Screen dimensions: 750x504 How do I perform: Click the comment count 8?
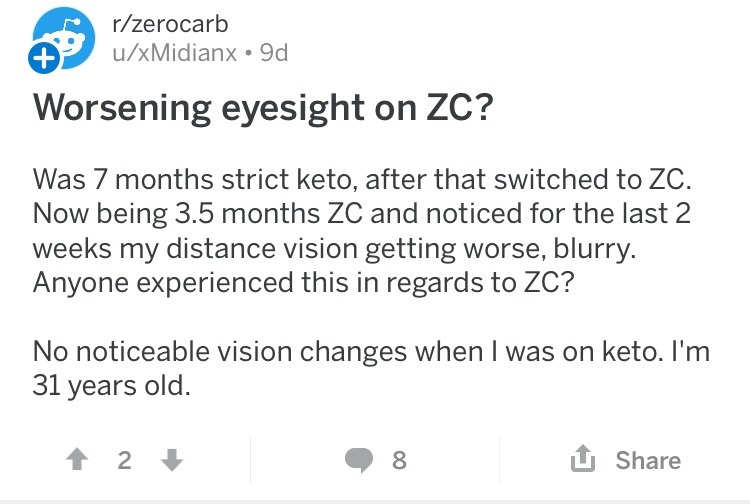[399, 460]
